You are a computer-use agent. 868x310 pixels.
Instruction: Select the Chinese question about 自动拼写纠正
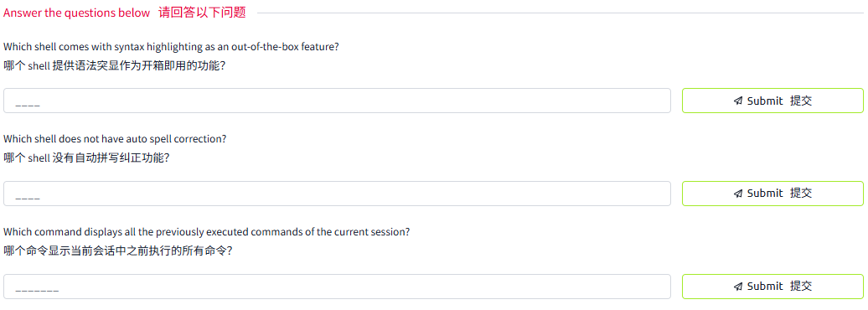(86, 158)
